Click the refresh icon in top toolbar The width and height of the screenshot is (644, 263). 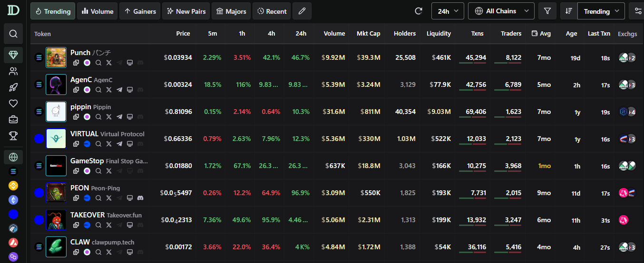tap(419, 11)
